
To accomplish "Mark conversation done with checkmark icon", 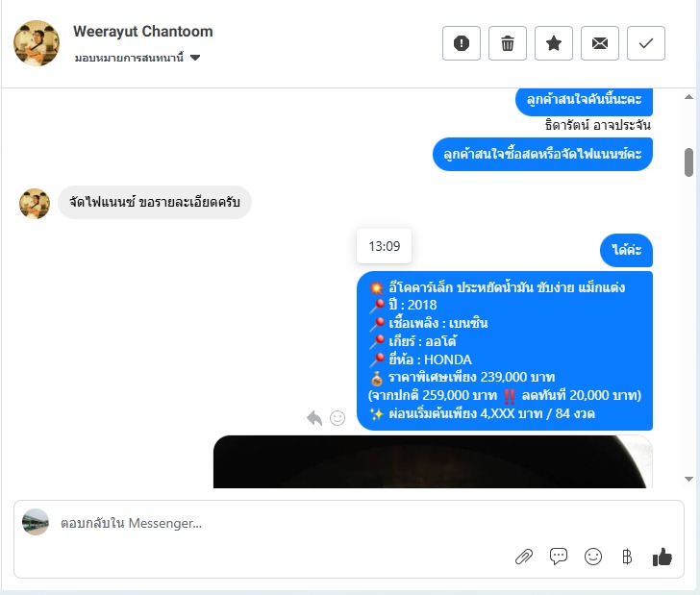I will pyautogui.click(x=646, y=43).
